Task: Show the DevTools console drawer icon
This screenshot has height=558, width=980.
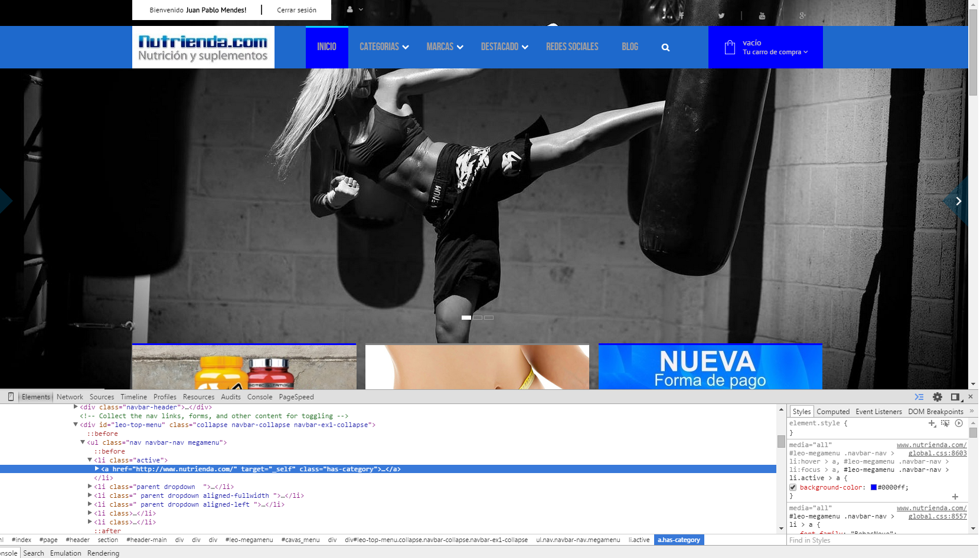Action: point(919,397)
